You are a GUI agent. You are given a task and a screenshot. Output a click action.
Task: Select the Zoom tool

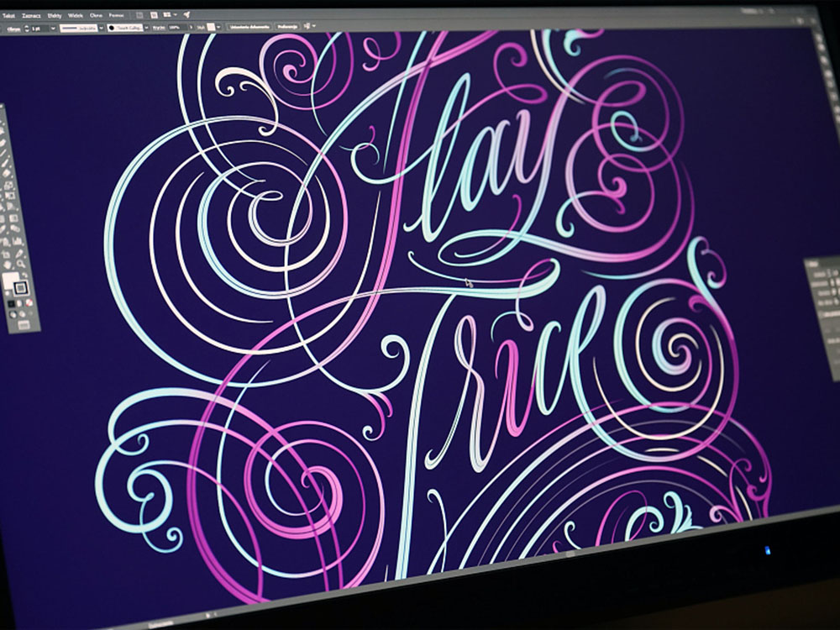click(21, 264)
